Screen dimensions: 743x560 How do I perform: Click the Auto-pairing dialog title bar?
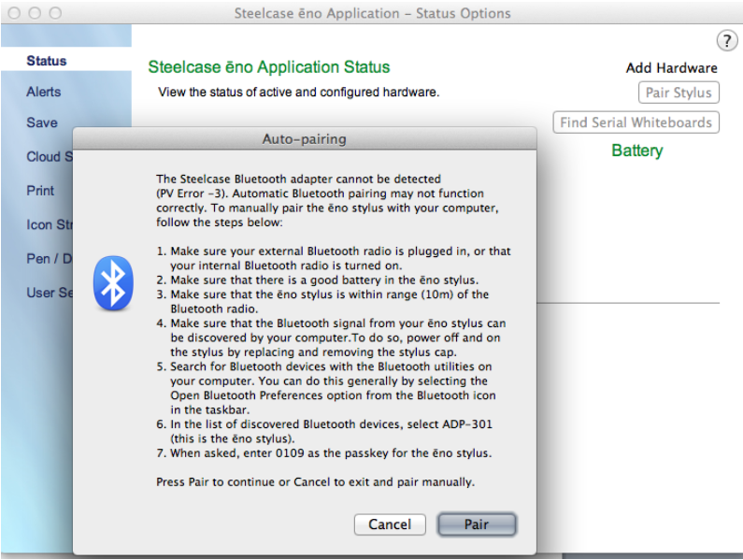point(305,139)
